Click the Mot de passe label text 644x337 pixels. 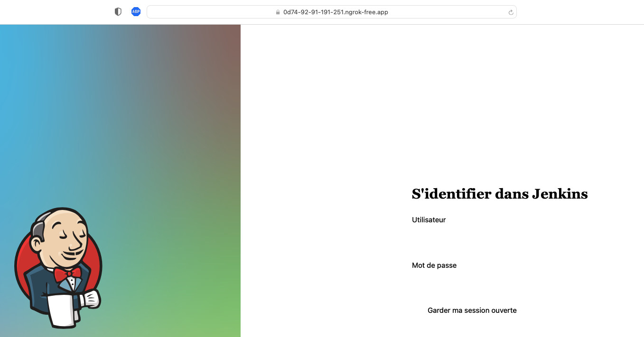434,265
